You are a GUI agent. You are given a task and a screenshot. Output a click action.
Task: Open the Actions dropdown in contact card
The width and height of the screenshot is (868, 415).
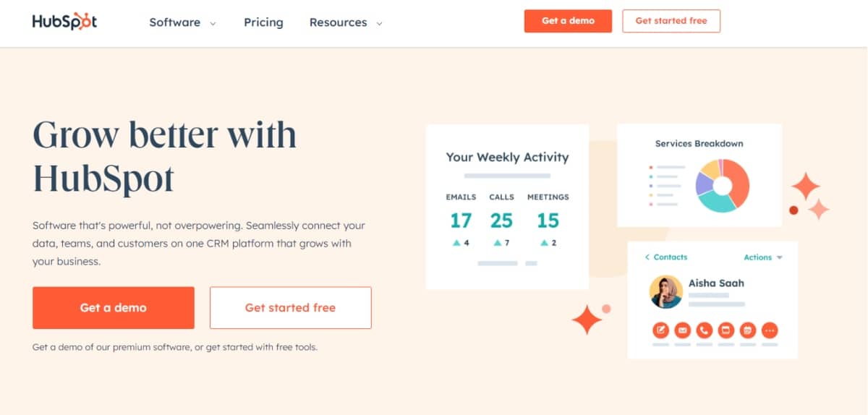763,257
